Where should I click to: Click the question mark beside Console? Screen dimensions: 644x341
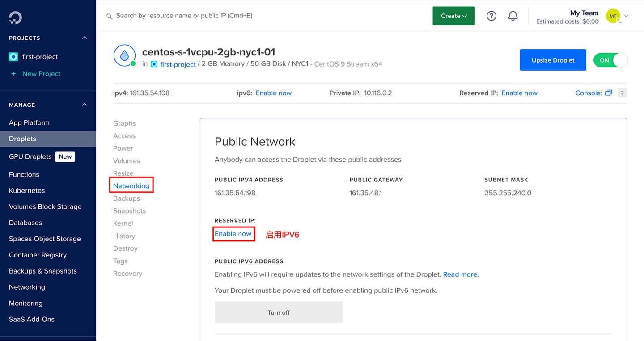[622, 93]
